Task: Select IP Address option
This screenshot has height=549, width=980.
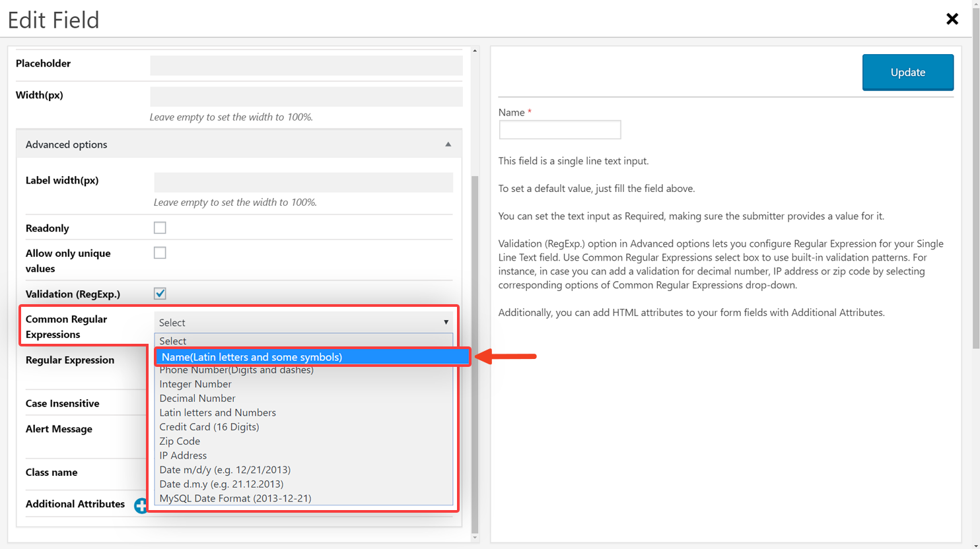Action: pyautogui.click(x=303, y=455)
